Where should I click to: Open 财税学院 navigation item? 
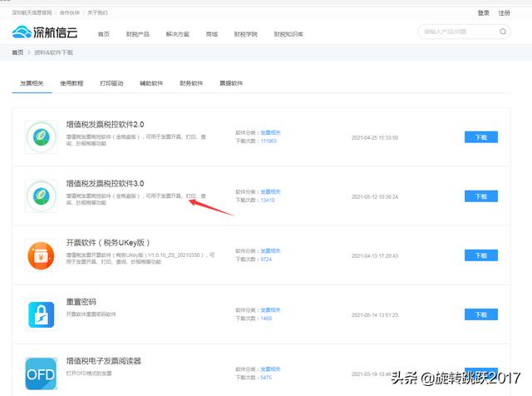point(246,34)
